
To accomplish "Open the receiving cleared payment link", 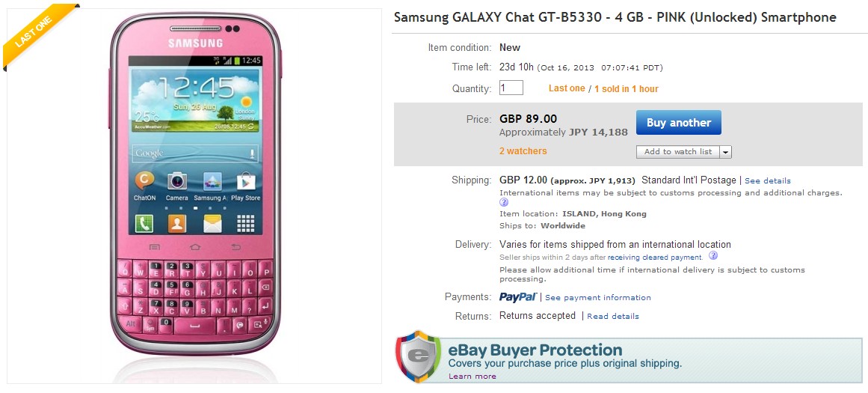I will pos(654,258).
